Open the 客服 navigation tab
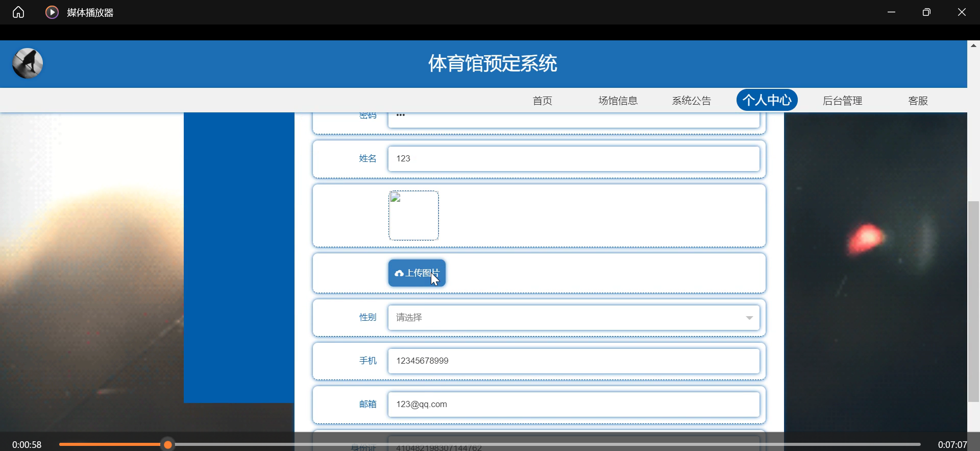This screenshot has width=980, height=451. point(918,101)
